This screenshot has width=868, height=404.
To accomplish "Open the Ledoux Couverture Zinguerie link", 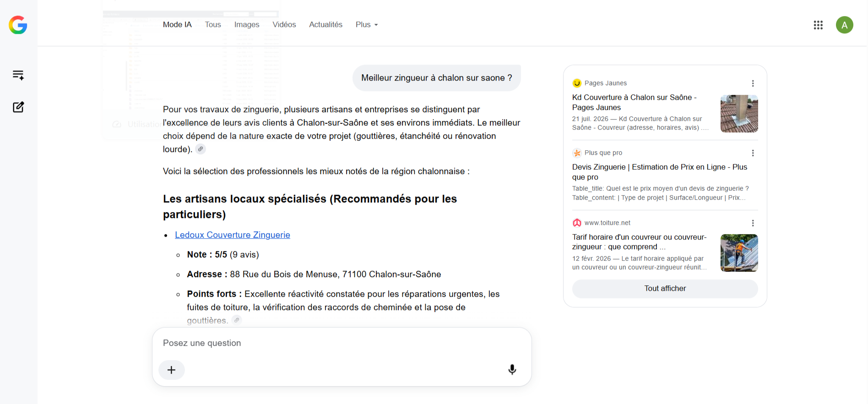I will click(x=233, y=235).
